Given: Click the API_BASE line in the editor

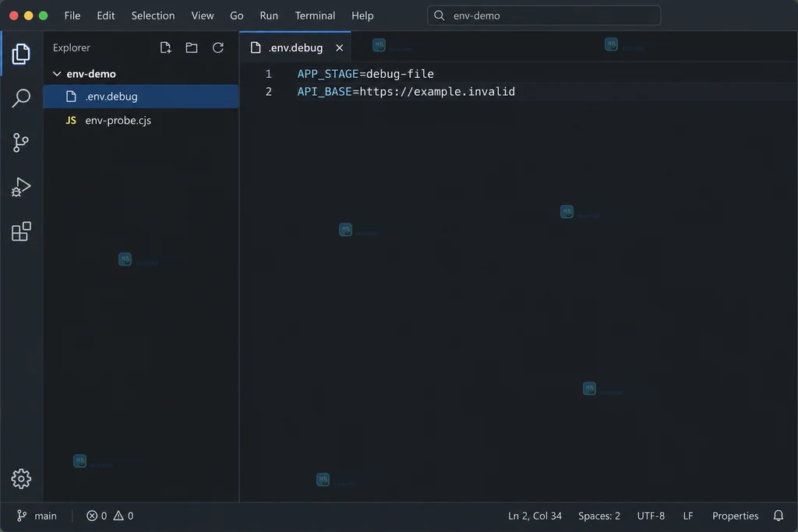Looking at the screenshot, I should click(406, 92).
